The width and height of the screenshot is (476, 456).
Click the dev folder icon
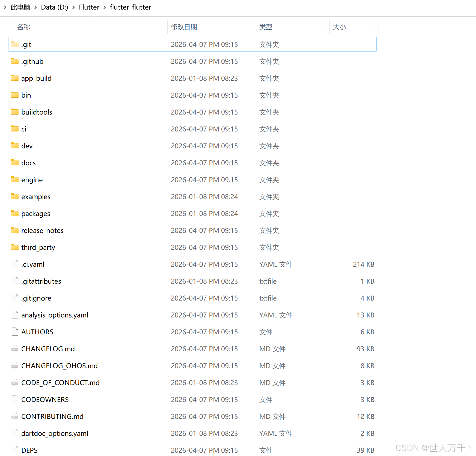tap(15, 146)
